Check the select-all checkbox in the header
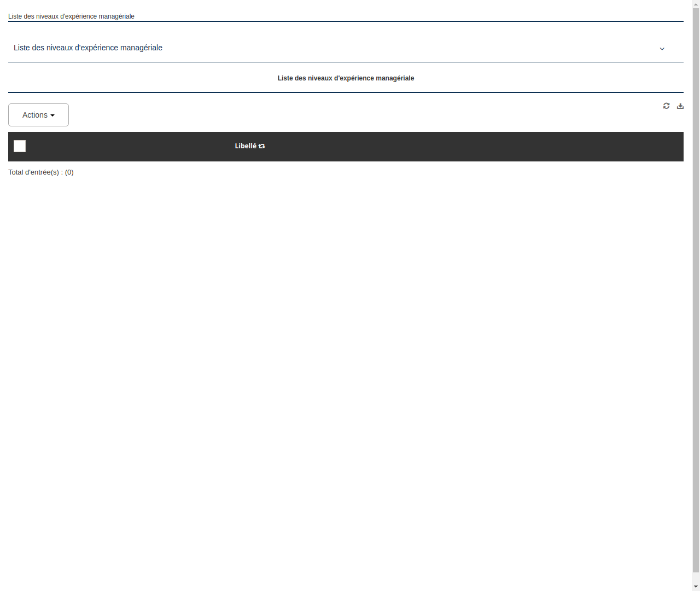The width and height of the screenshot is (700, 591). click(x=19, y=146)
